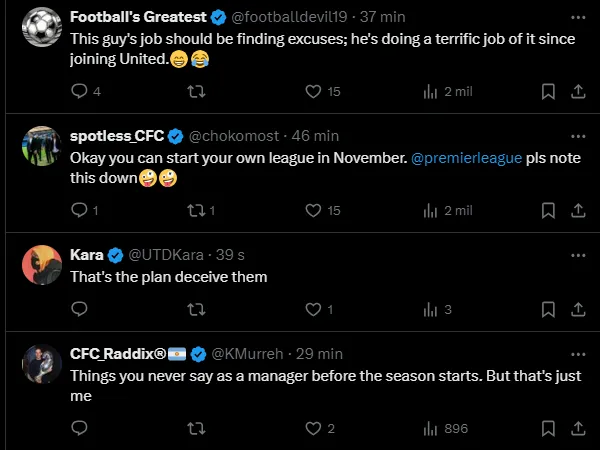Image resolution: width=600 pixels, height=450 pixels.
Task: Bookmark the CFC_Raddix tweet
Action: tap(548, 429)
